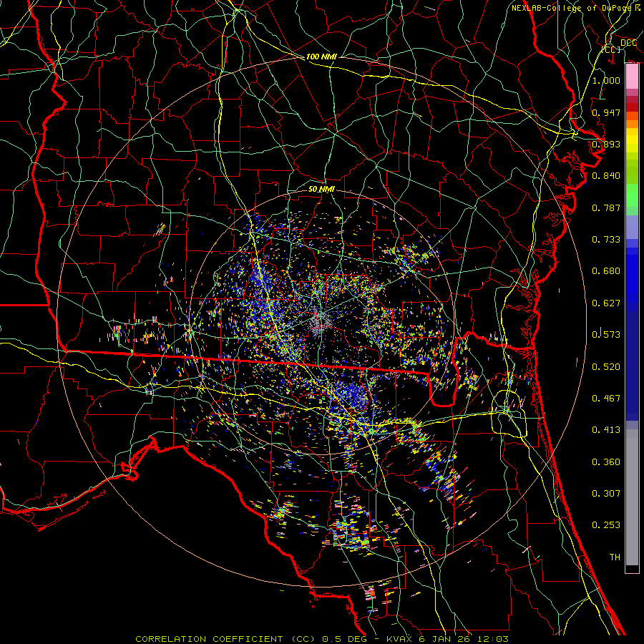Click the 0.733 legend value
644x644 pixels.
(606, 240)
